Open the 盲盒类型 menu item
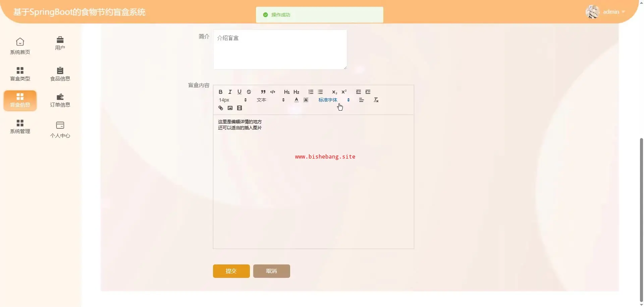The height and width of the screenshot is (307, 644). [x=20, y=74]
